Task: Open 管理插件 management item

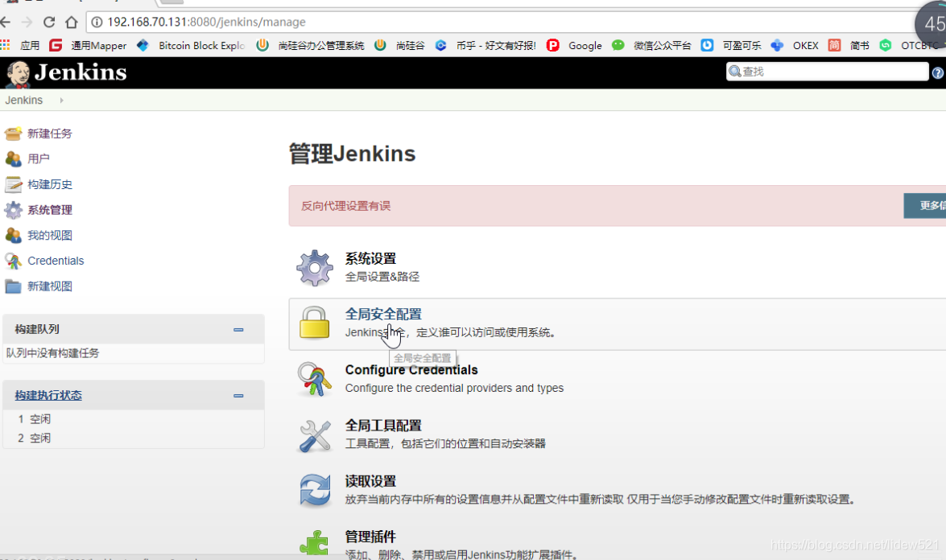Action: 370,537
